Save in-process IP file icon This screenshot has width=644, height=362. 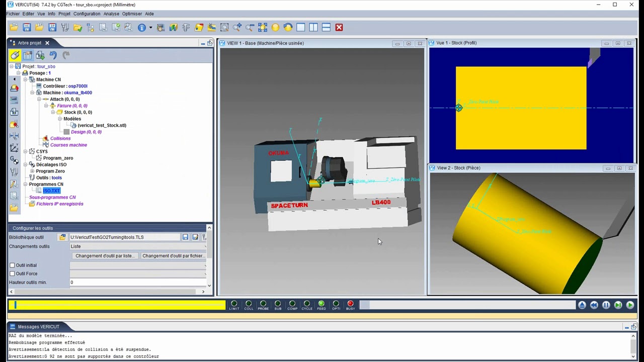point(52,28)
